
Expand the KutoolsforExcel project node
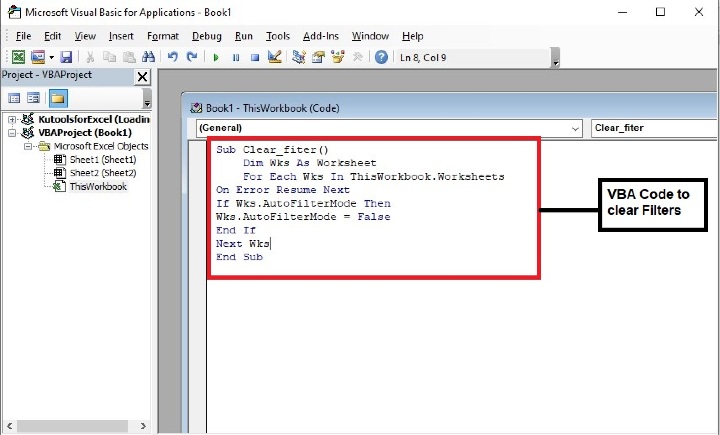tap(12, 120)
